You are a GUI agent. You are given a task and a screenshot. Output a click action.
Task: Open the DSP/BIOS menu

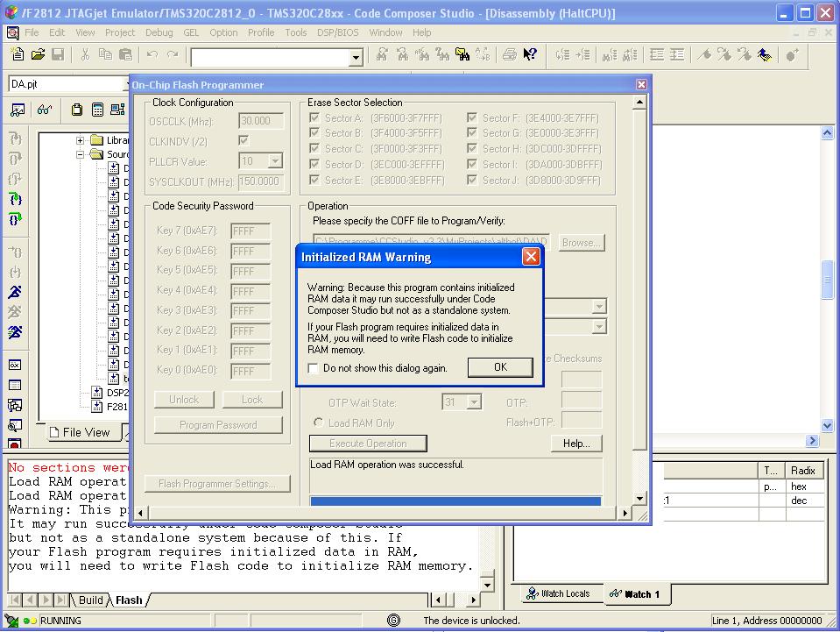(x=337, y=32)
